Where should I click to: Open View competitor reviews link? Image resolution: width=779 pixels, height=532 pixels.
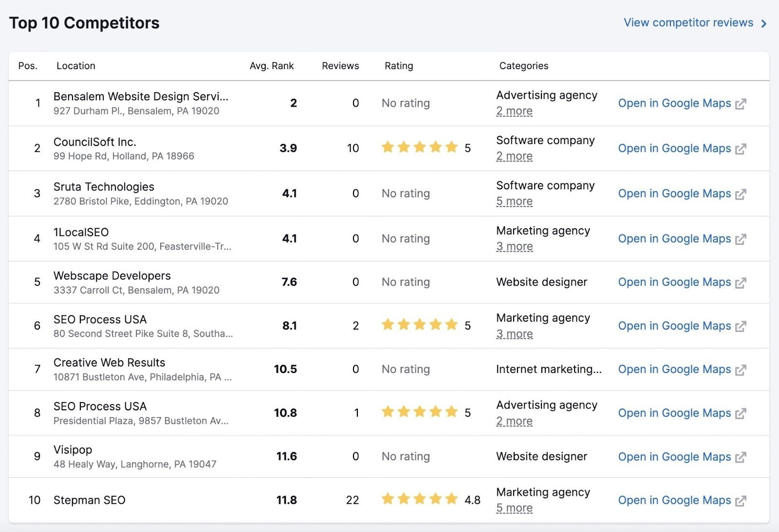(x=688, y=23)
